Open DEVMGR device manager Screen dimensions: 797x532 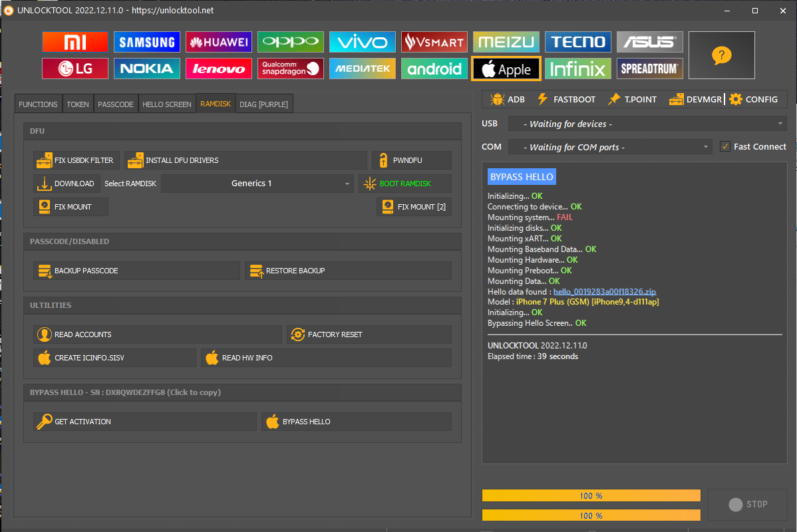(x=695, y=100)
